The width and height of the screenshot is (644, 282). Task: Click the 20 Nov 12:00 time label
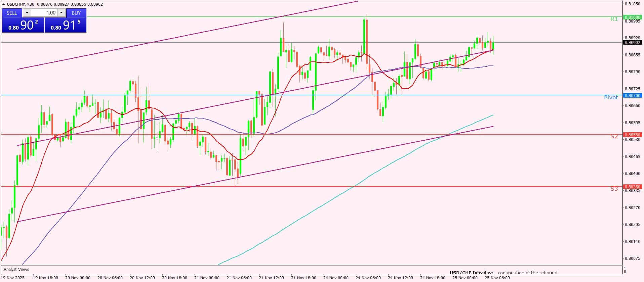click(142, 278)
